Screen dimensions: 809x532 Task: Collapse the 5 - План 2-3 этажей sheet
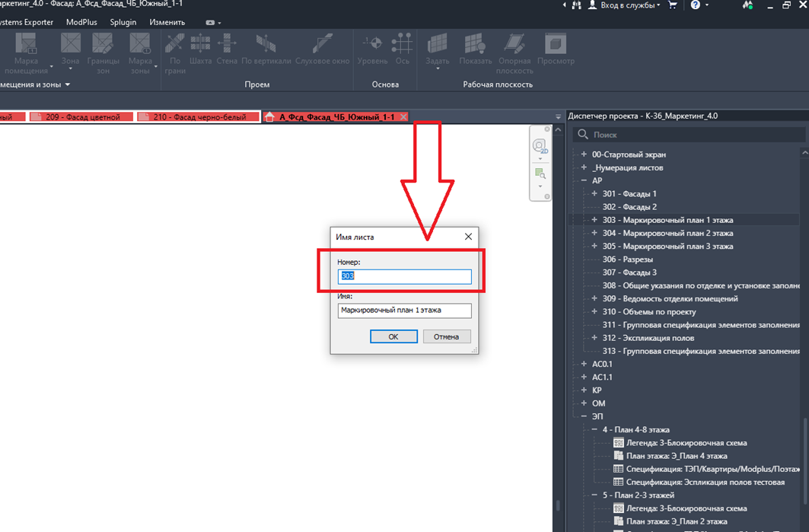(x=594, y=495)
